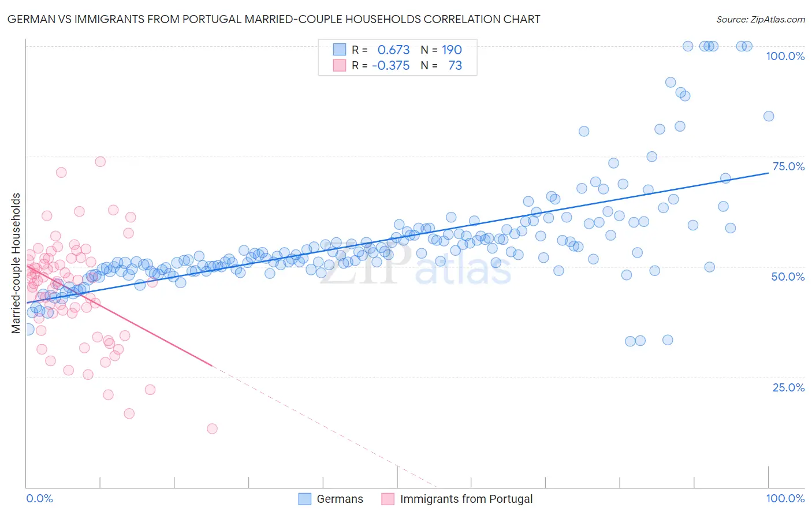812x515 pixels.
Task: Click the 75.0% y-axis tick label
Action: [x=788, y=166]
